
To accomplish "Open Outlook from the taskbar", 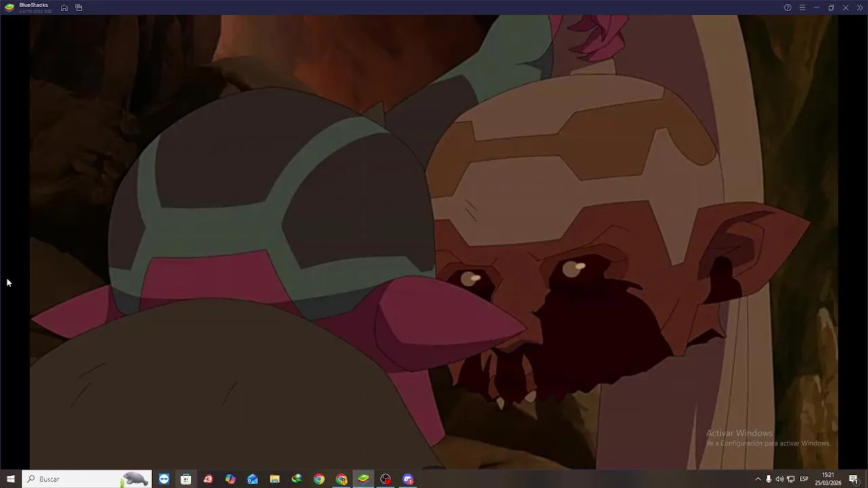I will [x=252, y=479].
